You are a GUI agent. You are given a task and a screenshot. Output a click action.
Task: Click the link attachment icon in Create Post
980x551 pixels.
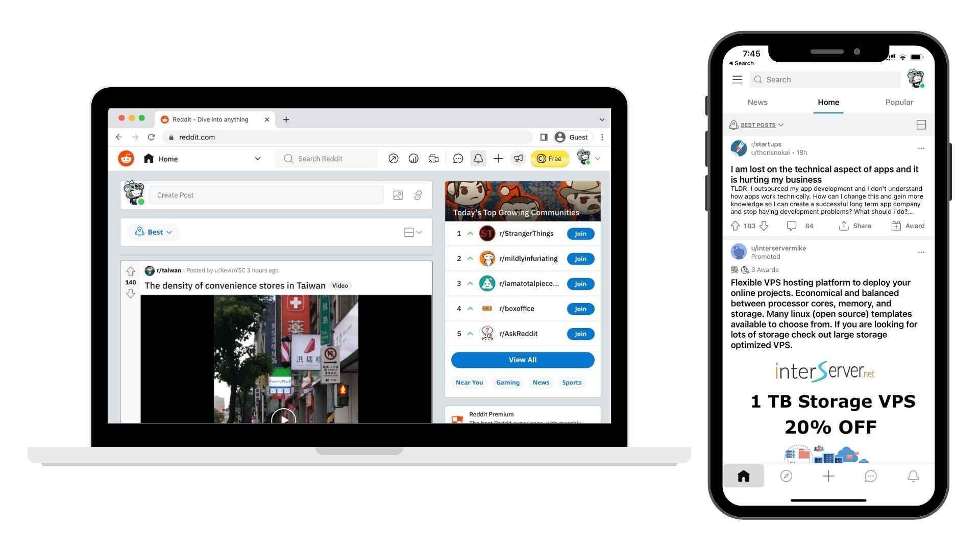pyautogui.click(x=418, y=195)
